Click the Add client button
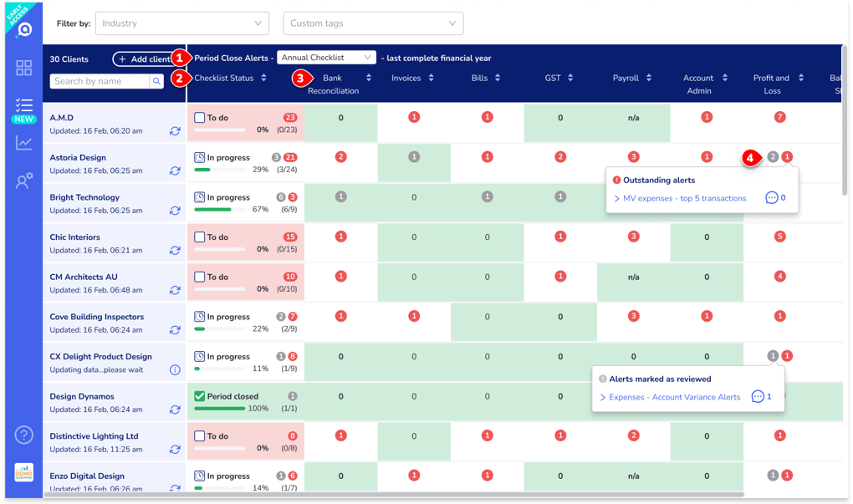Screen dimensions: 853x504 [x=144, y=59]
